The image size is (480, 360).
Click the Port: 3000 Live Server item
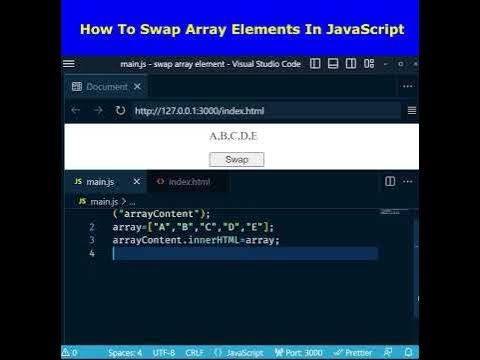click(x=298, y=353)
